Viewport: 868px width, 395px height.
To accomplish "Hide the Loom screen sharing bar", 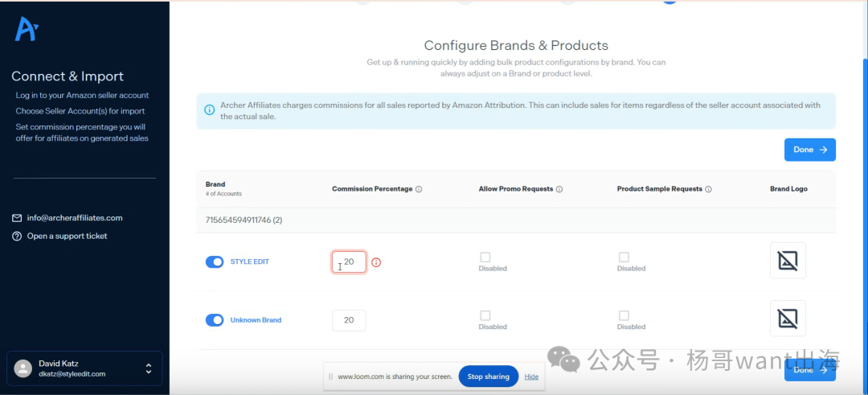I will pyautogui.click(x=531, y=376).
